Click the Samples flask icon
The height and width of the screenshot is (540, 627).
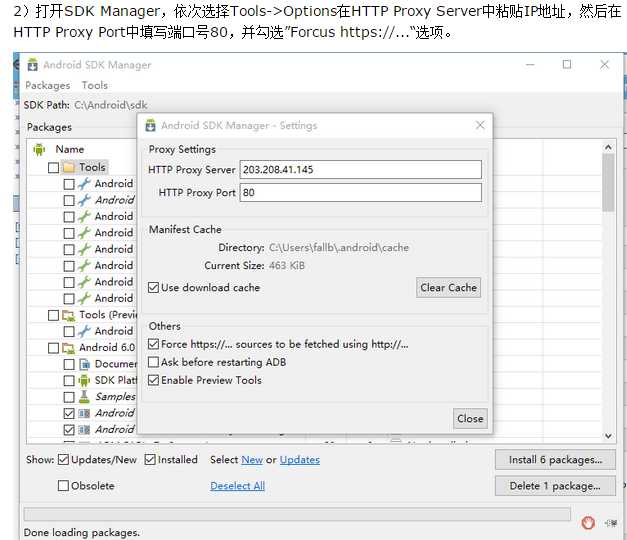click(84, 397)
